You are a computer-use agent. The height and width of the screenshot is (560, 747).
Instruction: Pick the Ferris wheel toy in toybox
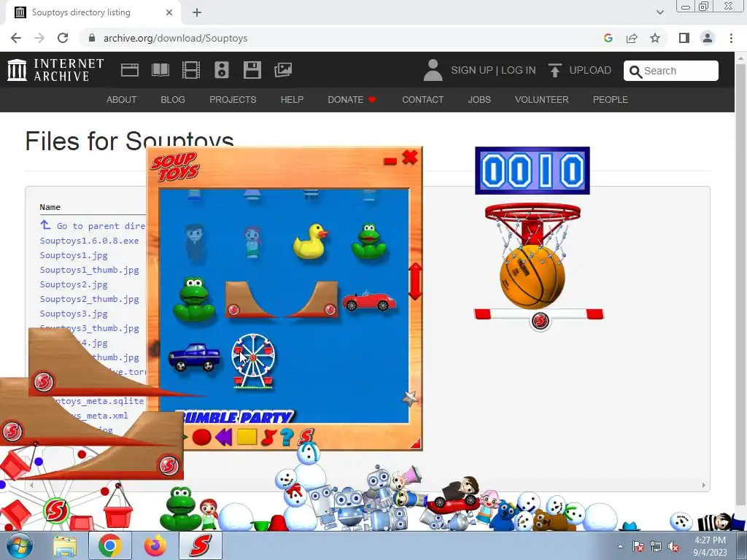point(253,361)
